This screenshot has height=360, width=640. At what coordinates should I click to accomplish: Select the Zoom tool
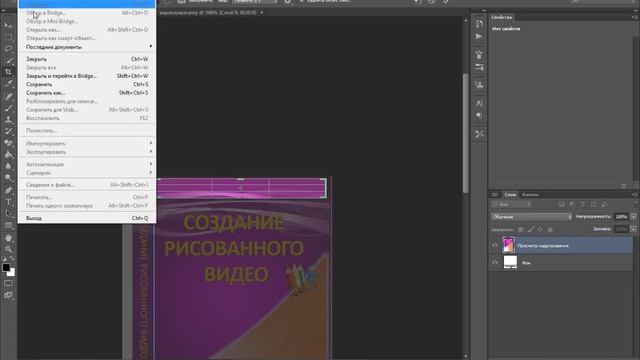pyautogui.click(x=8, y=249)
